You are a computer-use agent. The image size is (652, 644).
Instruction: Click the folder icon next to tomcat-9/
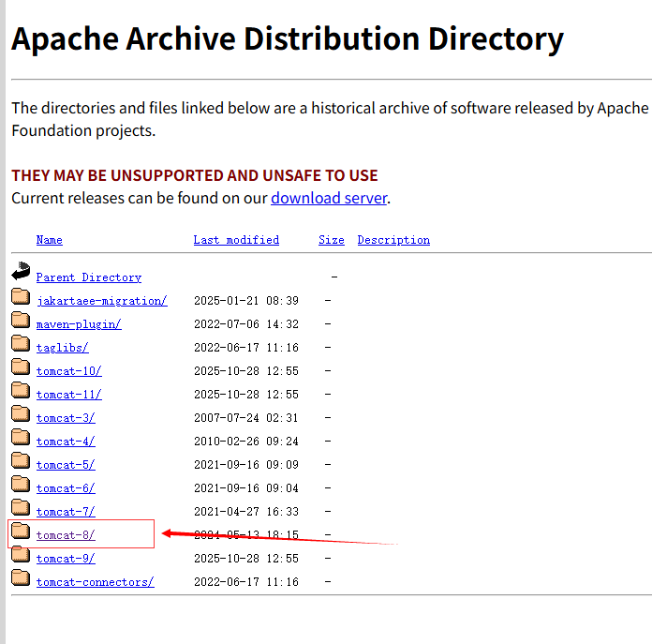21,554
